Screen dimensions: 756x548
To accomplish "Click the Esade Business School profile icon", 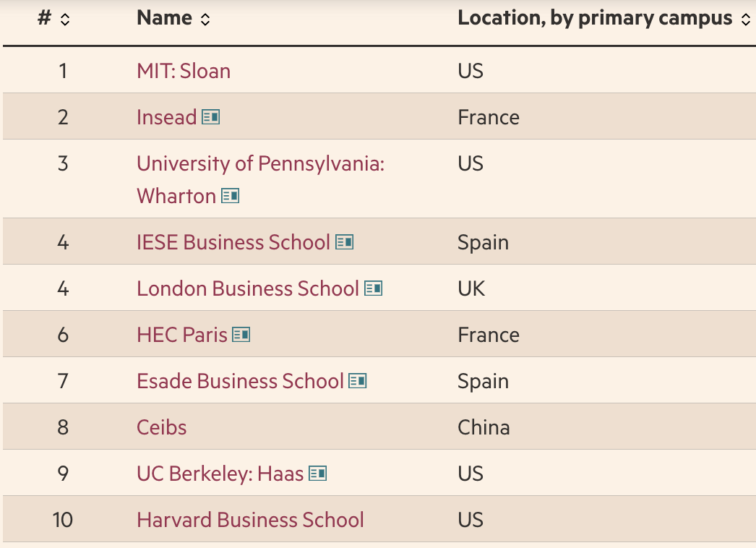I will 357,381.
